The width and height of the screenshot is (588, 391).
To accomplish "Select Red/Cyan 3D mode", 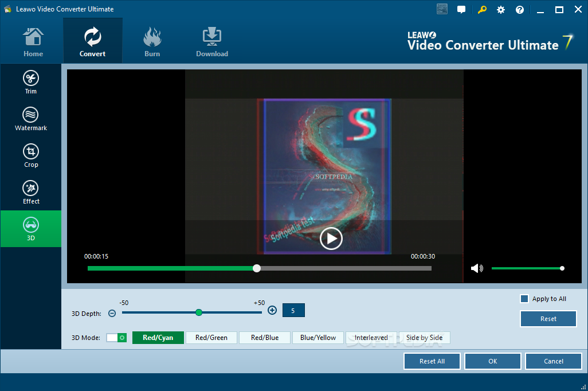I will tap(158, 338).
